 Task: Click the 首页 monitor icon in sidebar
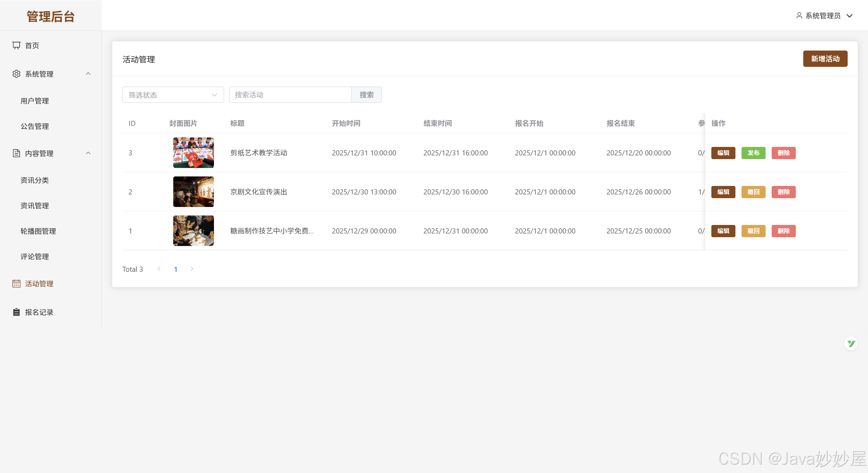coord(16,45)
